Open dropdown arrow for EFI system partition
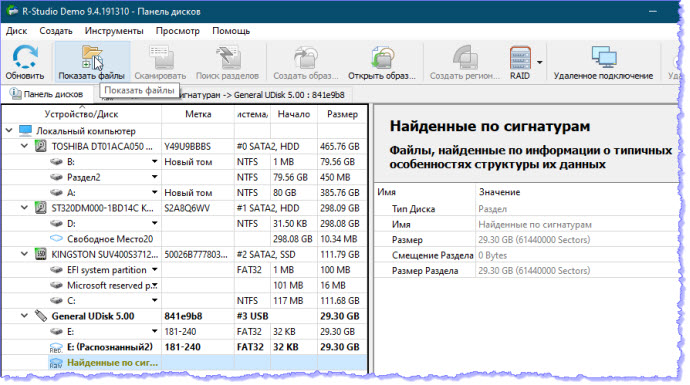690x385 pixels. tap(154, 269)
